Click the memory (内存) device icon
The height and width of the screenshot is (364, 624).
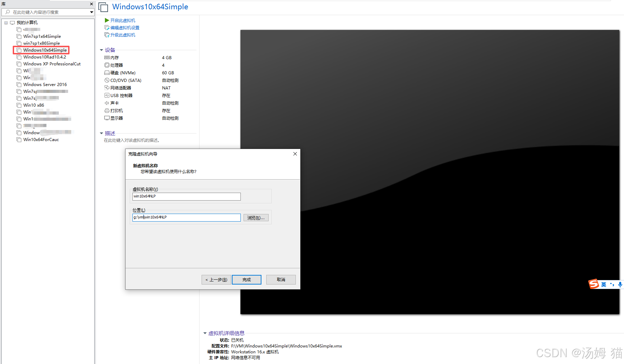pos(107,57)
